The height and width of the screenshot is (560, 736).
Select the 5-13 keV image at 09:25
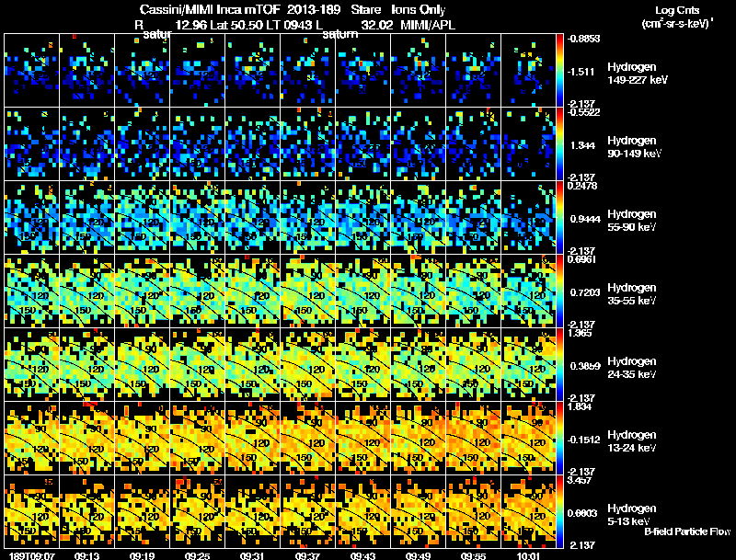197,512
